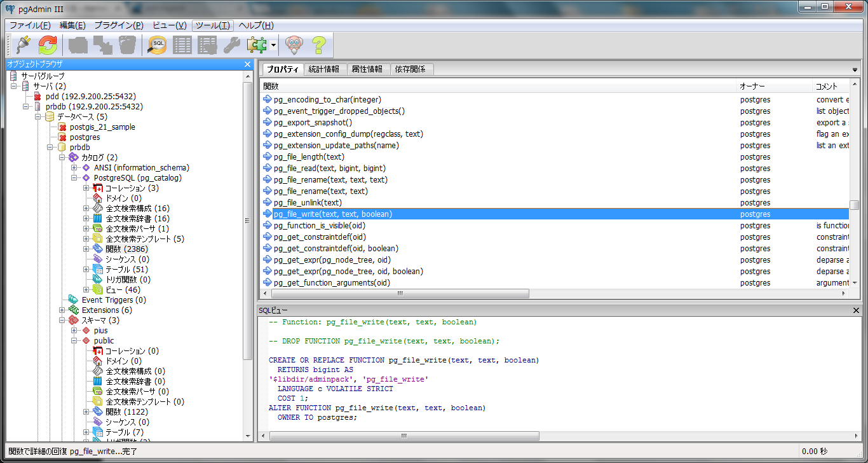Click the guru hints icon
Viewport: 868px width, 463px height.
294,45
